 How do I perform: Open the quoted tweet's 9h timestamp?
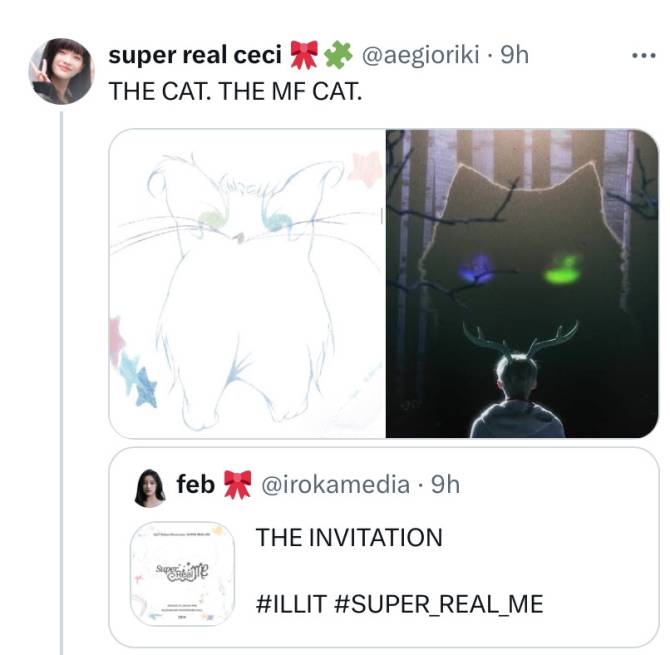[x=445, y=485]
